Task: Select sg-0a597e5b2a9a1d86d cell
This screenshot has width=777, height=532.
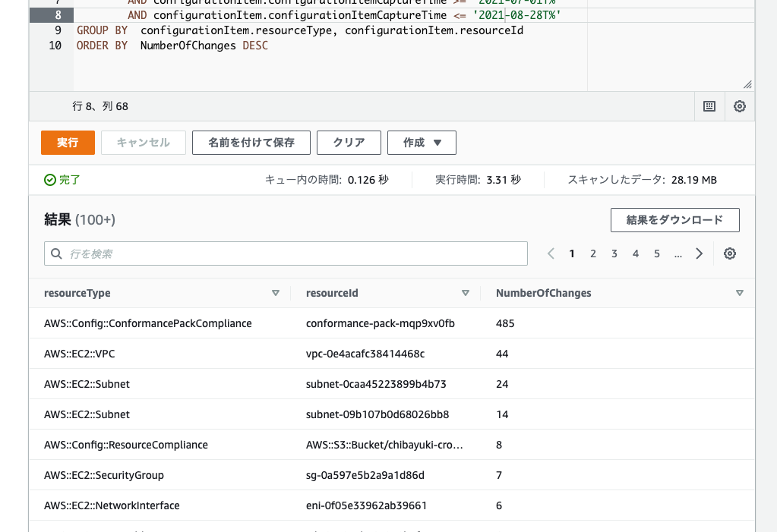Action: [365, 475]
